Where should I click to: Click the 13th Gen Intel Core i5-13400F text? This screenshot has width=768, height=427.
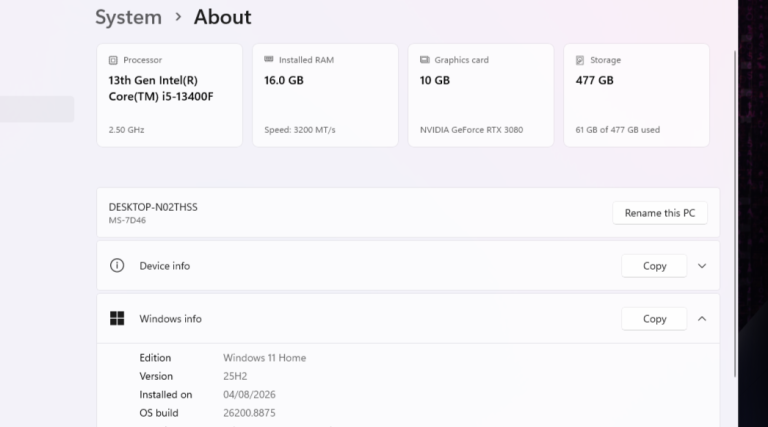tap(161, 88)
